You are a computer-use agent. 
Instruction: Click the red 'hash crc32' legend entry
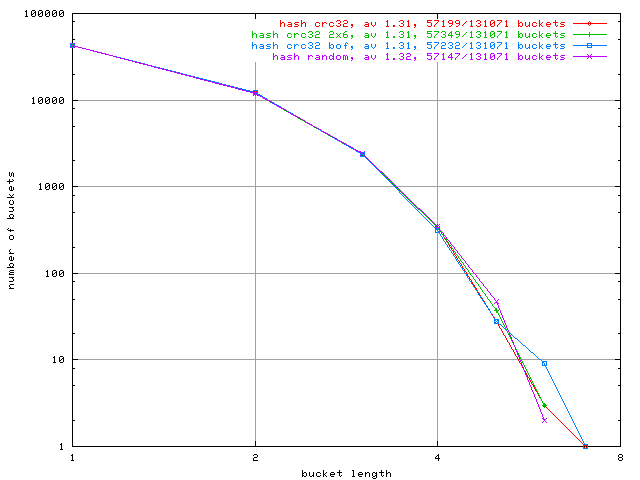pos(422,24)
